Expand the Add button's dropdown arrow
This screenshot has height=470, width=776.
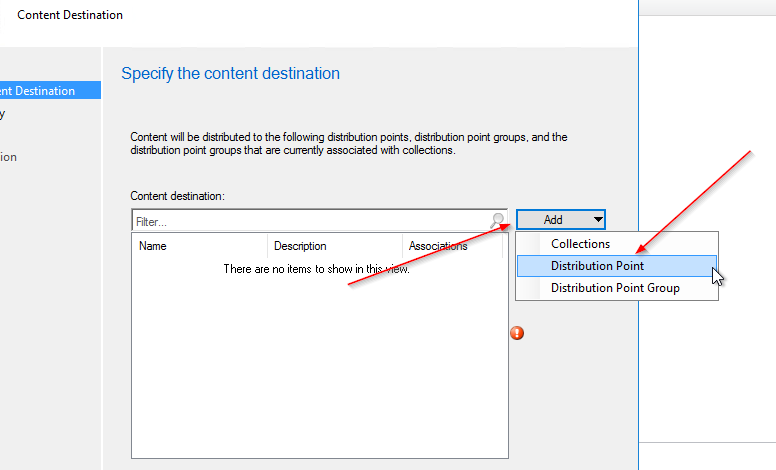597,220
